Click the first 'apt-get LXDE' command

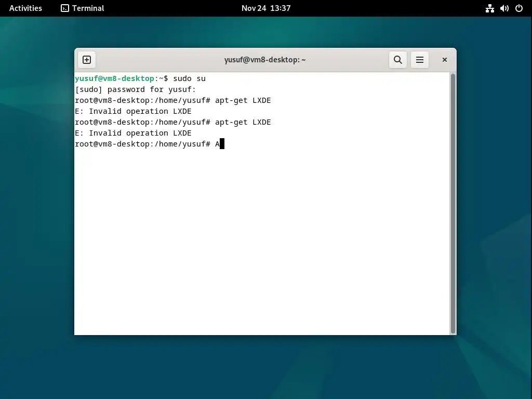[x=243, y=100]
